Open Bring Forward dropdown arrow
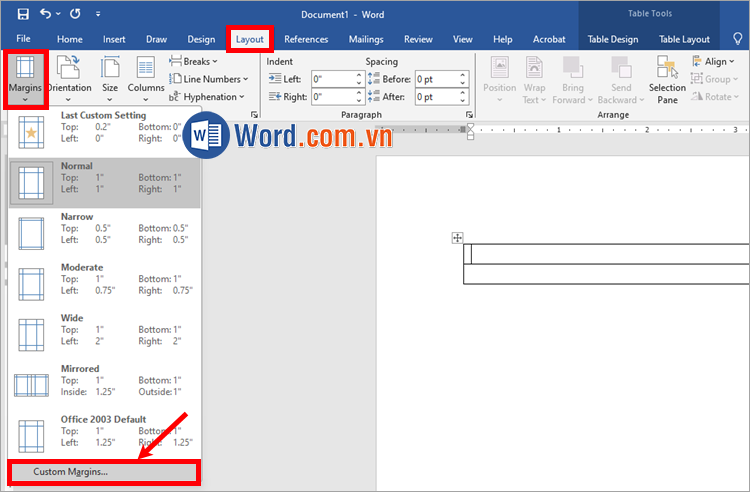Viewport: 750px width, 492px height. (x=590, y=100)
